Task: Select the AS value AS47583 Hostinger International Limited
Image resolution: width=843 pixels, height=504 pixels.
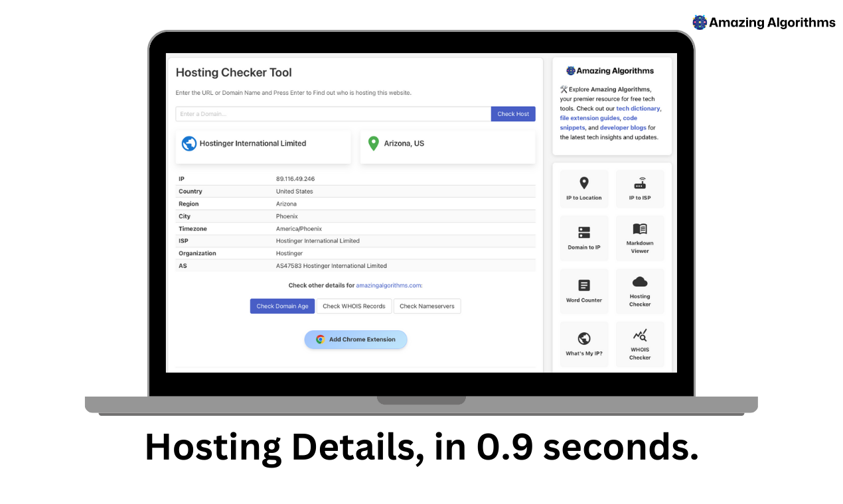Action: tap(331, 266)
